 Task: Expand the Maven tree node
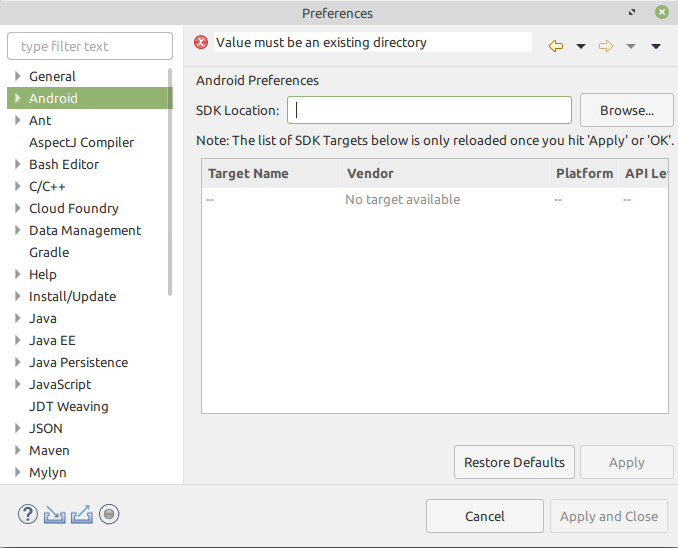pyautogui.click(x=17, y=450)
